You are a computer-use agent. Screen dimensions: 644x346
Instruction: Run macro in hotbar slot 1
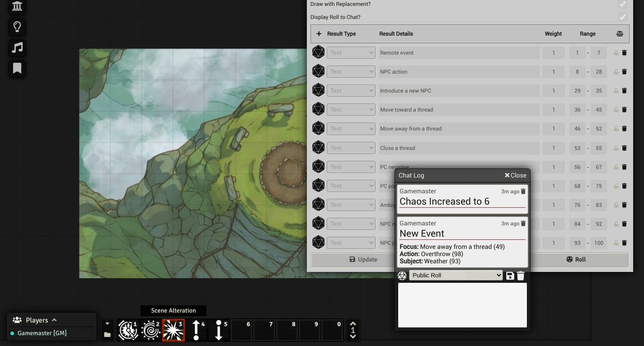click(x=129, y=330)
